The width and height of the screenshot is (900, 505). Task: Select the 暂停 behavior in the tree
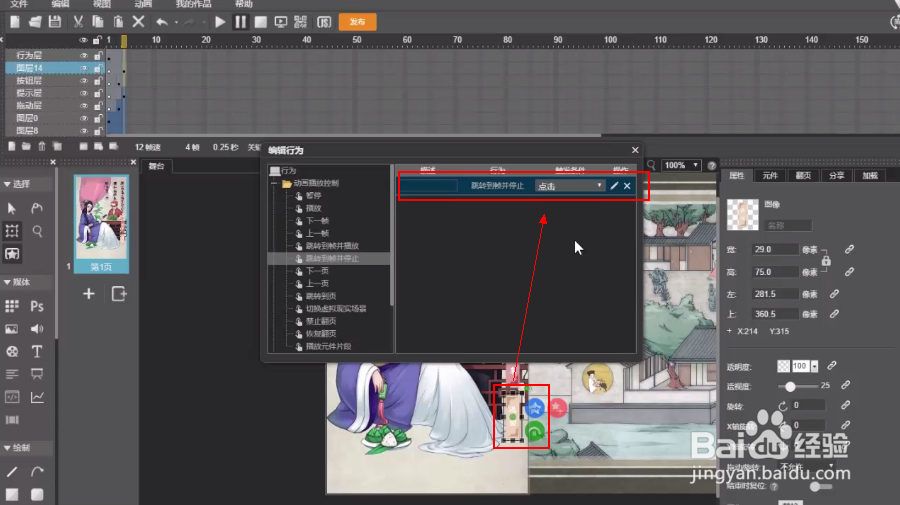313,196
